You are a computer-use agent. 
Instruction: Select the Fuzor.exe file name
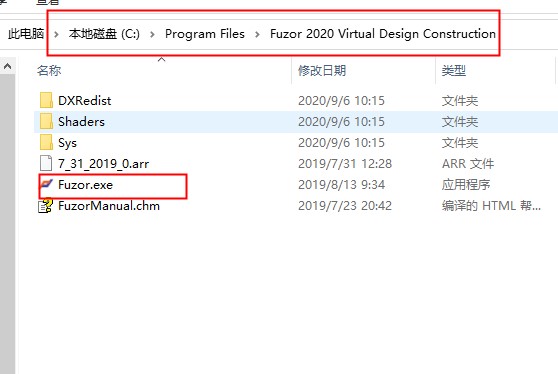click(85, 185)
